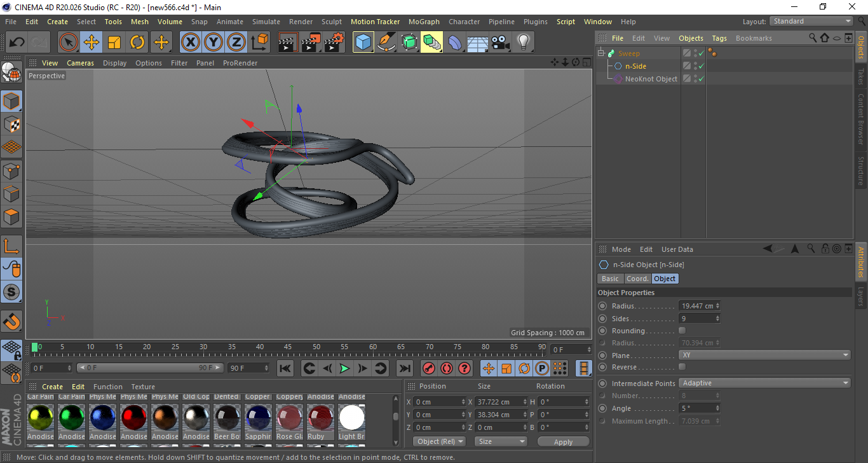
Task: Open the Simulate menu
Action: (x=266, y=22)
